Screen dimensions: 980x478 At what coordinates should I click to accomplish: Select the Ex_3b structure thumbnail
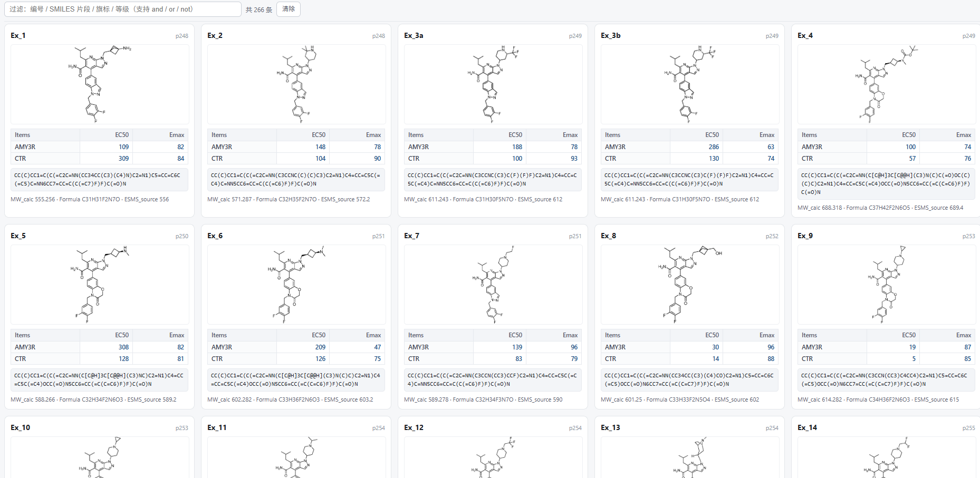690,84
